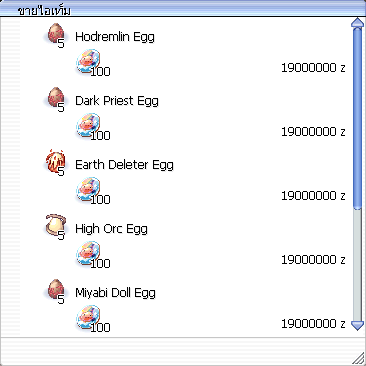Click the 19000000 z price for Miyabi Doll Egg

point(313,324)
